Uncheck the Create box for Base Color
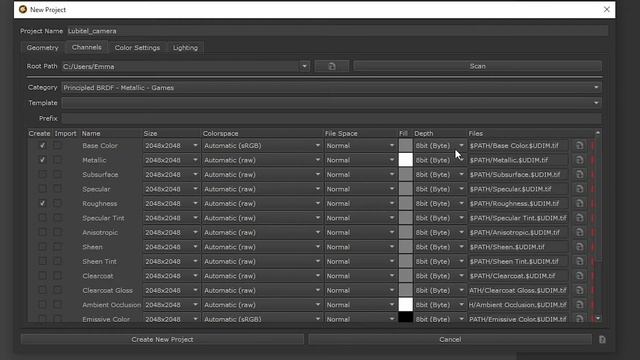This screenshot has width=640, height=360. 42,146
